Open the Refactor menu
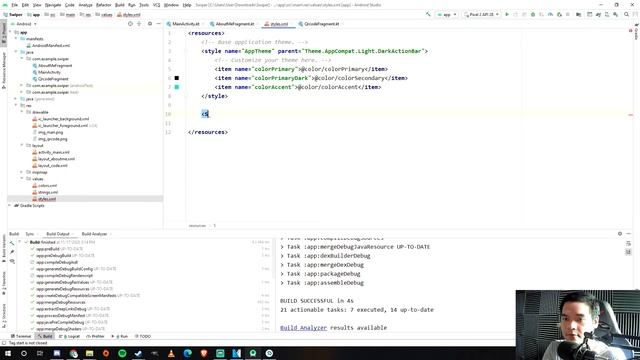Image resolution: width=640 pixels, height=360 pixels. click(103, 5)
